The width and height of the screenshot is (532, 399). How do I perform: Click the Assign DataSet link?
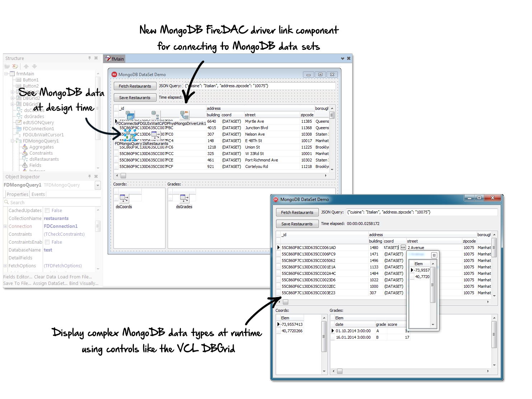click(50, 283)
